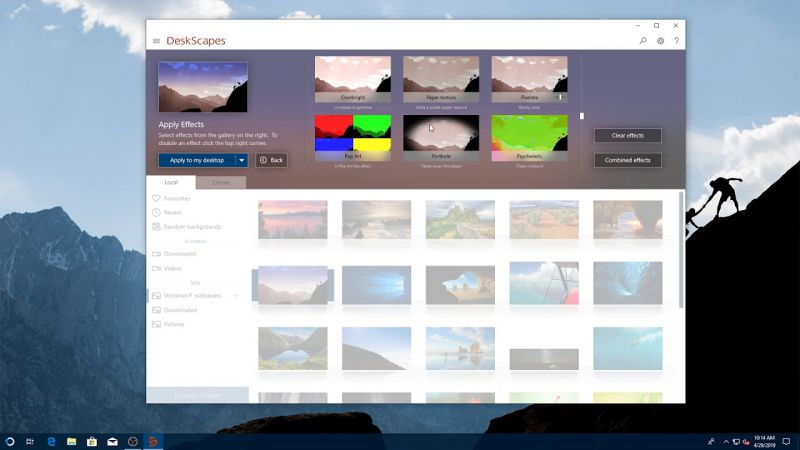Click the Random backgrounds icon
Screen dimensions: 800x450
point(156,227)
